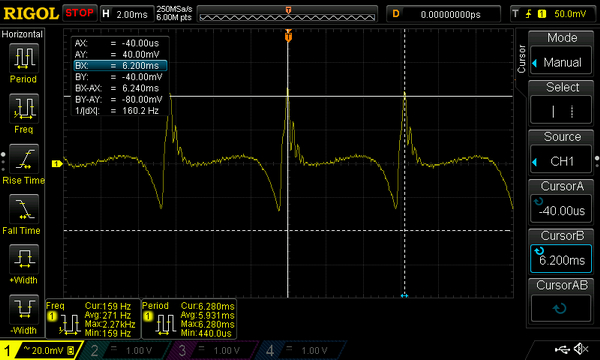Toggle channel 1 at 20.0mV
This screenshot has width=600, height=360.
click(x=40, y=350)
